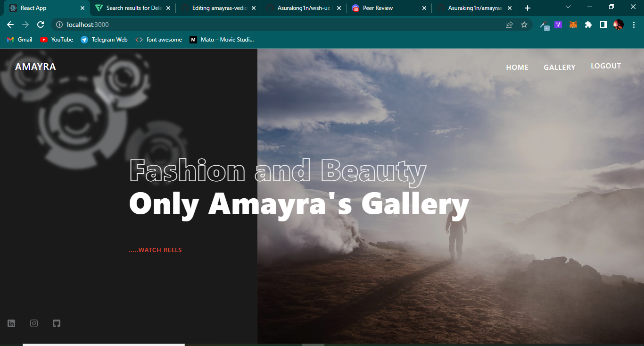
Task: Click the forward navigation arrow
Action: click(25, 25)
